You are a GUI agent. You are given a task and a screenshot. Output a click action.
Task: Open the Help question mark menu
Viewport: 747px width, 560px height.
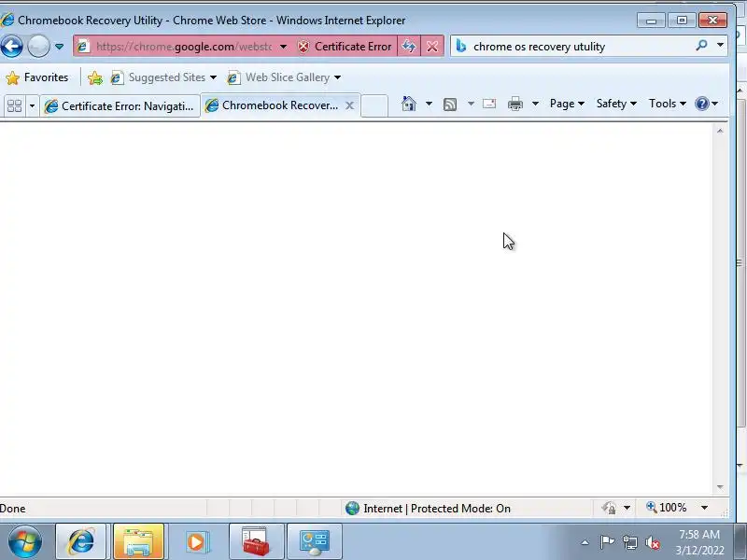[x=707, y=104]
